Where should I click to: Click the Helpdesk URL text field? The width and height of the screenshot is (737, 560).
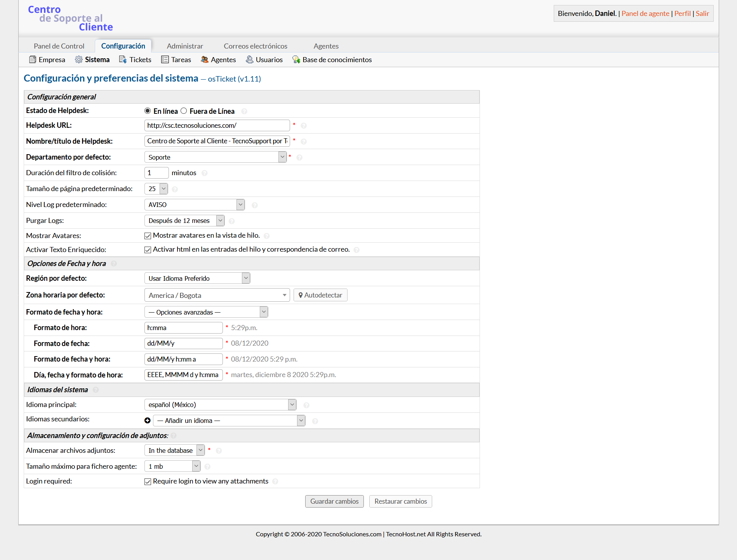(217, 125)
